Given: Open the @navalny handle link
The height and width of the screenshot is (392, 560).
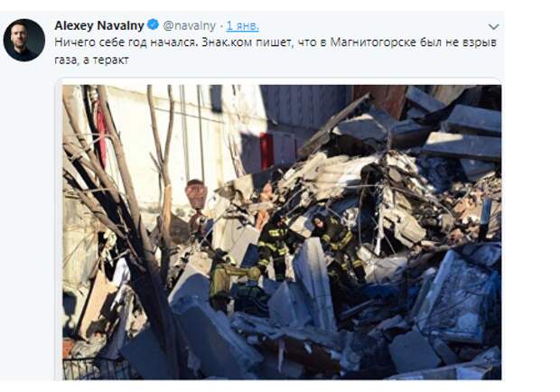Looking at the screenshot, I should [190, 25].
